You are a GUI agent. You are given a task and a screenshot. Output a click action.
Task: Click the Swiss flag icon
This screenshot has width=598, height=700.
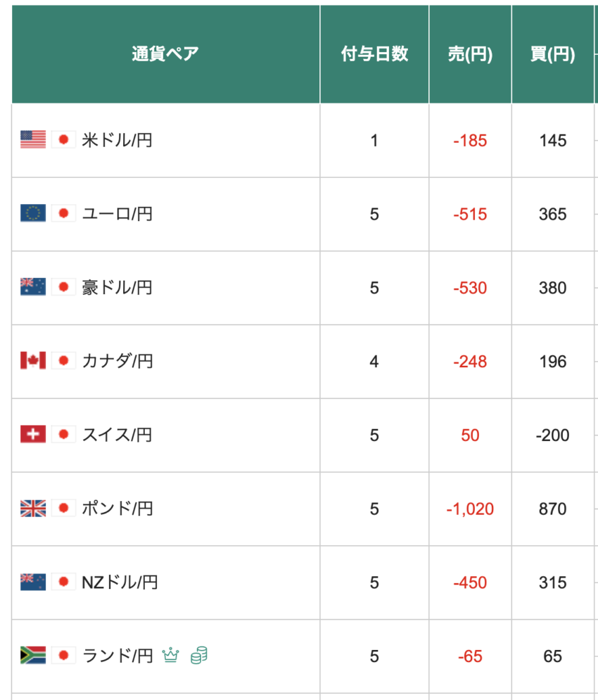click(33, 434)
